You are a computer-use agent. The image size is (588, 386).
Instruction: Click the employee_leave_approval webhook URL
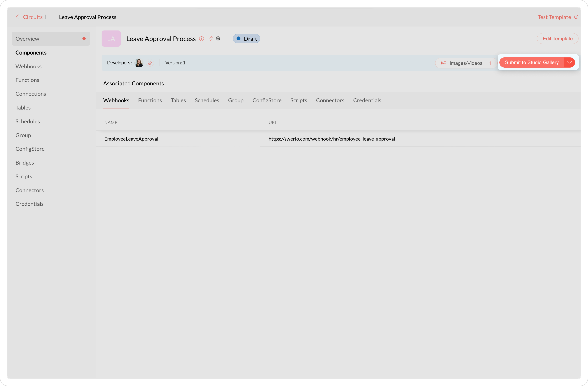pos(332,139)
